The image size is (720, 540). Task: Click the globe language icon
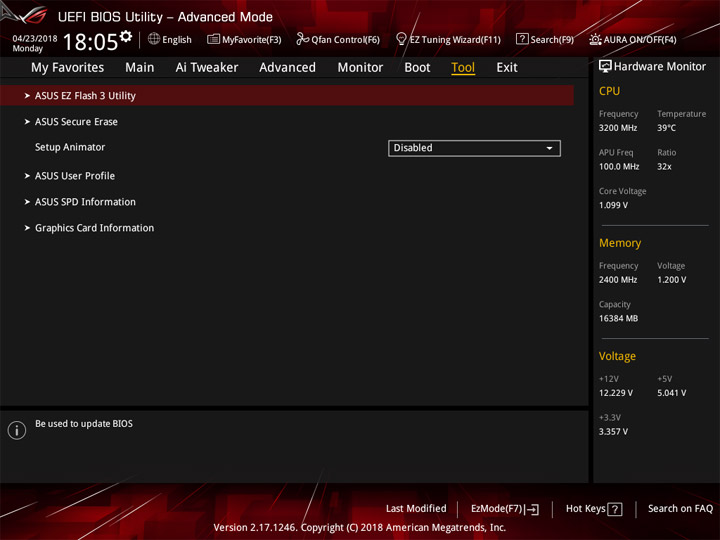pos(154,39)
